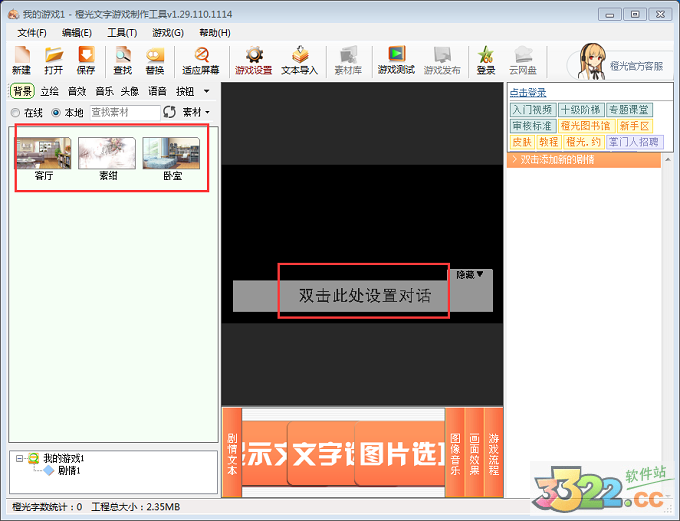
Task: Open the 图像音乐 vertical tab
Action: click(455, 453)
